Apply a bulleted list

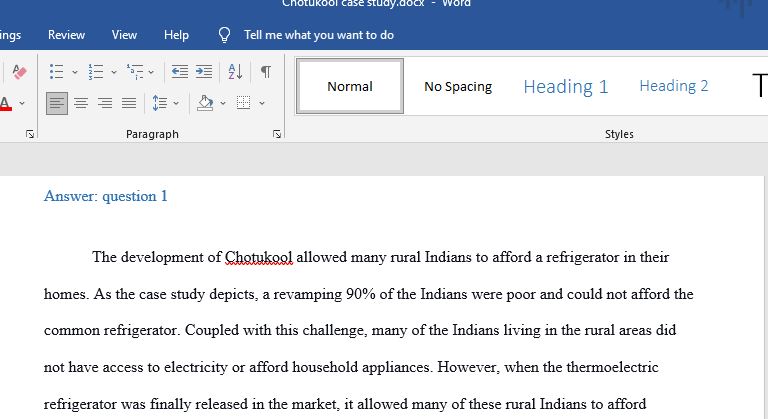pyautogui.click(x=56, y=72)
